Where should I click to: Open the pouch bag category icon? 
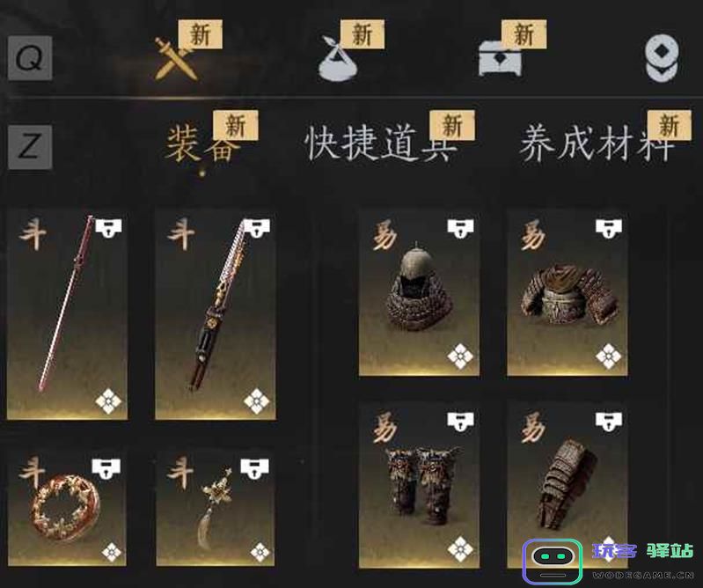tap(338, 59)
